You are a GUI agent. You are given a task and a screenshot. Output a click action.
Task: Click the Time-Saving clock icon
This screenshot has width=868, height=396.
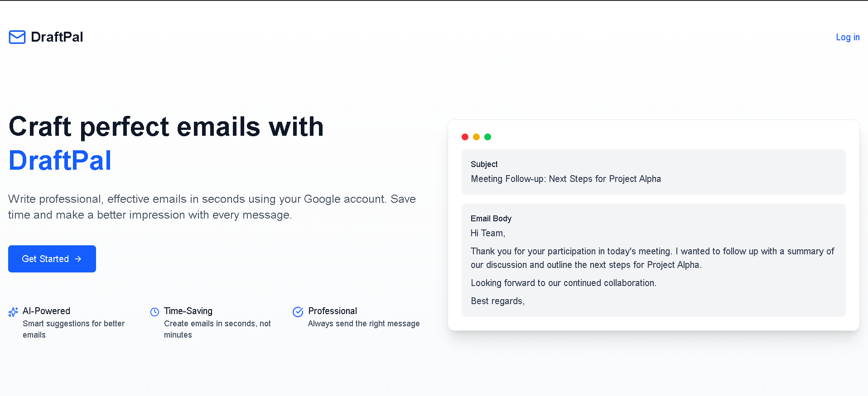click(154, 312)
